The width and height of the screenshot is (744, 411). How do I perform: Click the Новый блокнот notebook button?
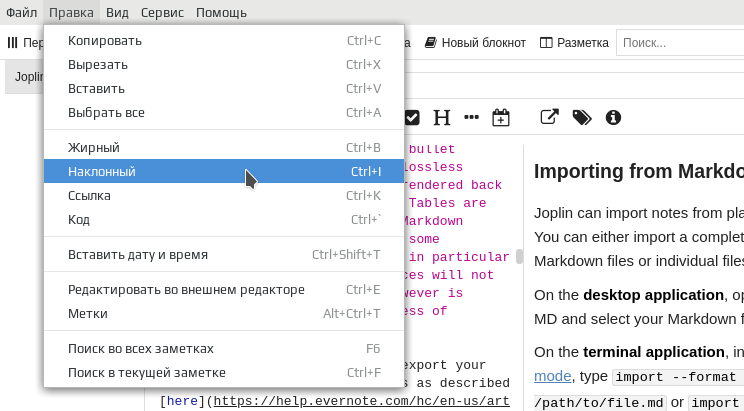475,43
